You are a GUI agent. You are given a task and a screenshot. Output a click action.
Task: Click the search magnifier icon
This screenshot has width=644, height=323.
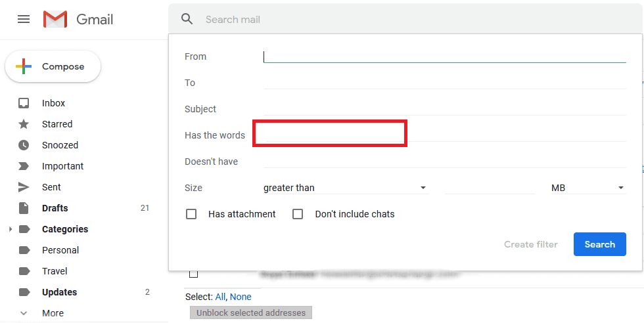(187, 19)
